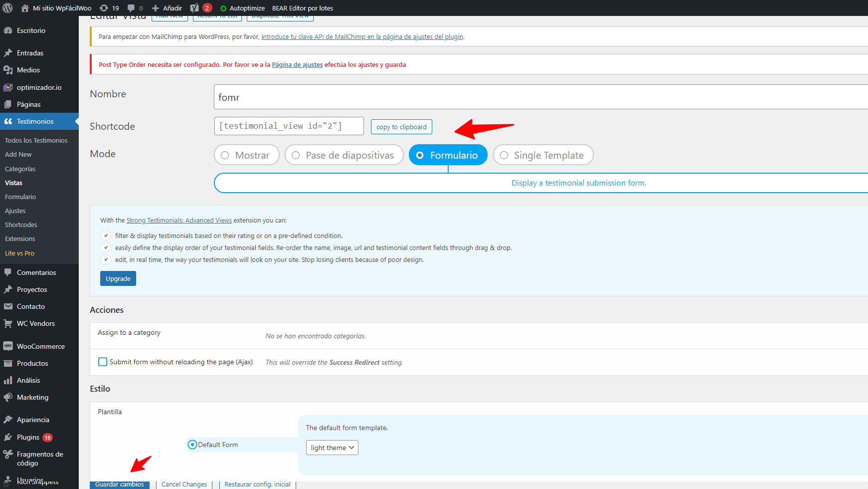Open the light theme dropdown
The image size is (868, 489).
[x=332, y=448]
